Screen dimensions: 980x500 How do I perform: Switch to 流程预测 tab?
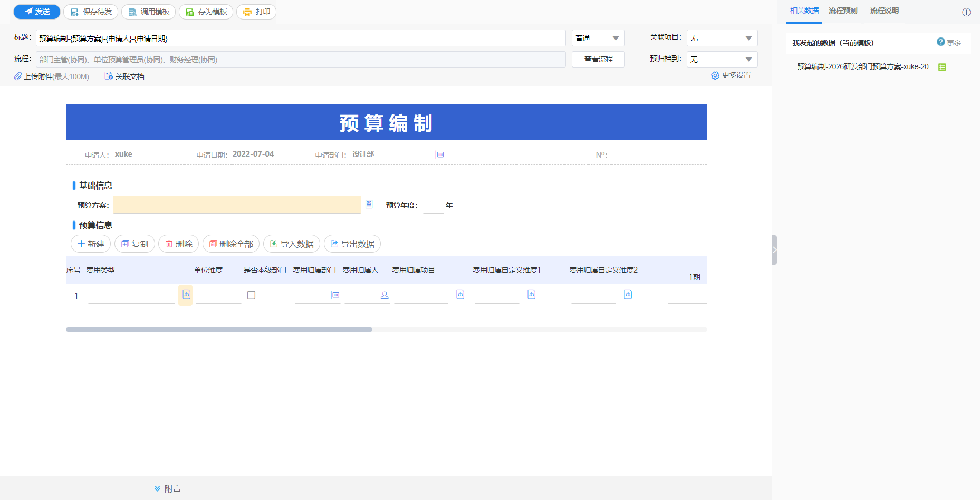[x=843, y=11]
